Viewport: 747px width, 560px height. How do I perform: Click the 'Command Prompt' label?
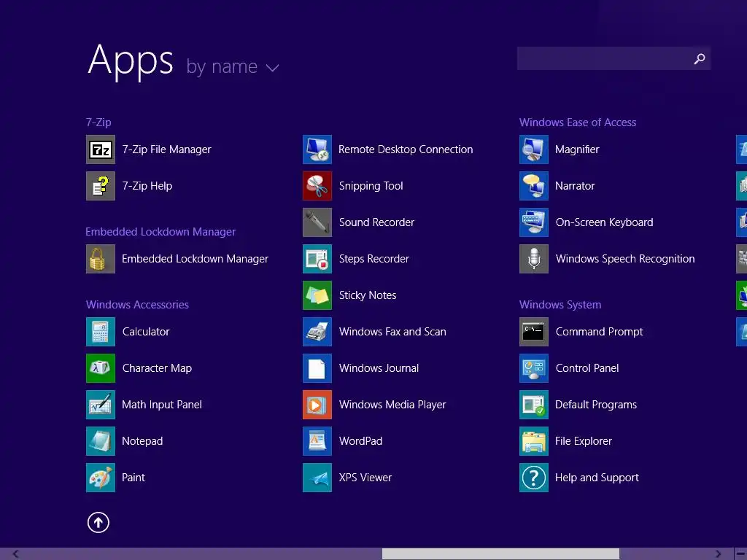coord(600,332)
